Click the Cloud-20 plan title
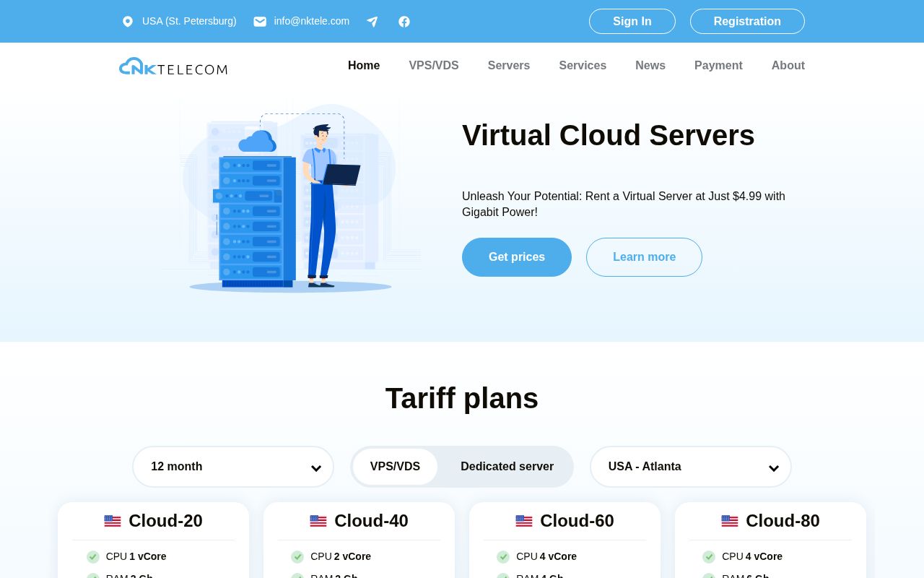The width and height of the screenshot is (924, 578). [x=165, y=521]
